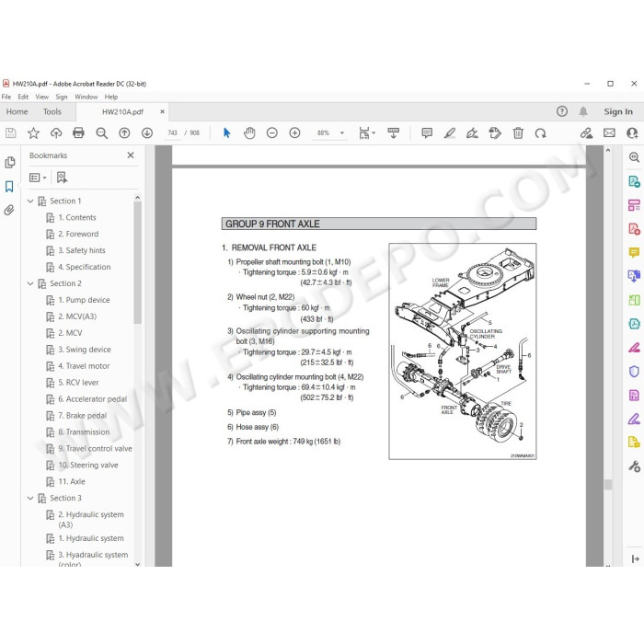The image size is (644, 644).
Task: Show page thumbnails panel icon
Action: [x=10, y=162]
